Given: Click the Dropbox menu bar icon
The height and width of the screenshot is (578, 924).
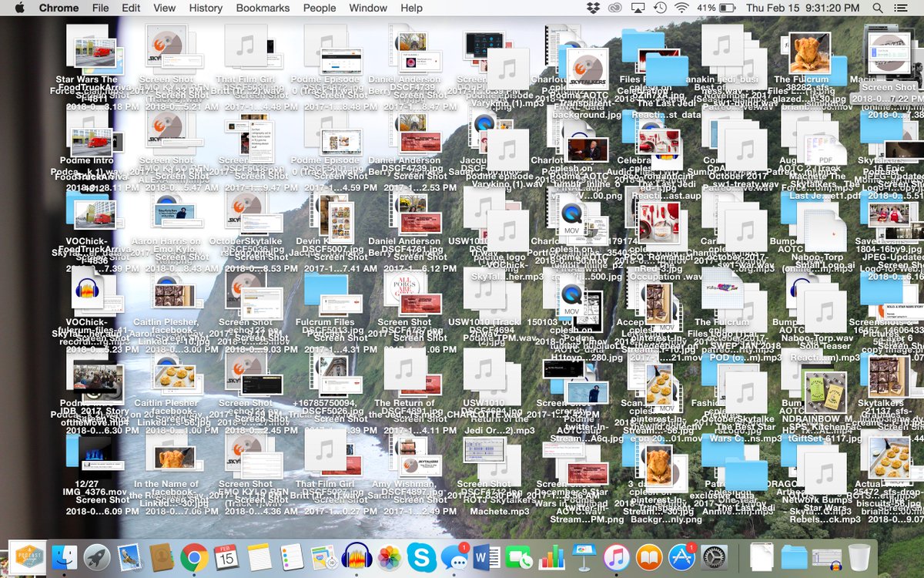Looking at the screenshot, I should point(591,8).
